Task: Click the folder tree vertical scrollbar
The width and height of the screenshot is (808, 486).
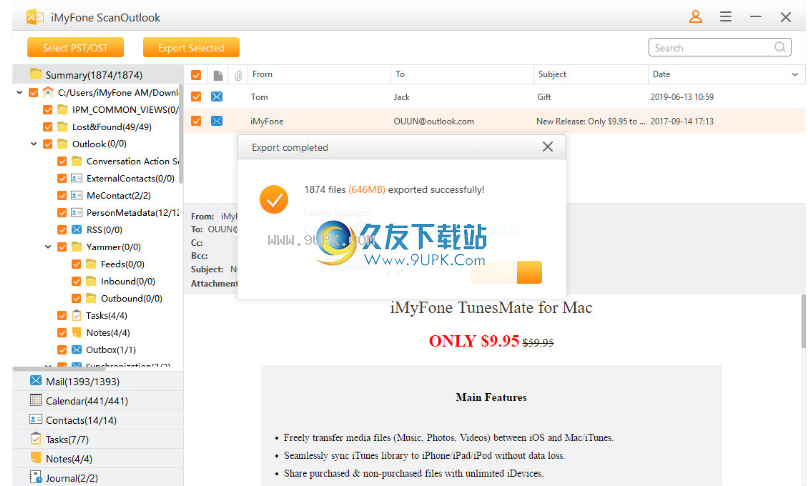Action: tap(181, 134)
